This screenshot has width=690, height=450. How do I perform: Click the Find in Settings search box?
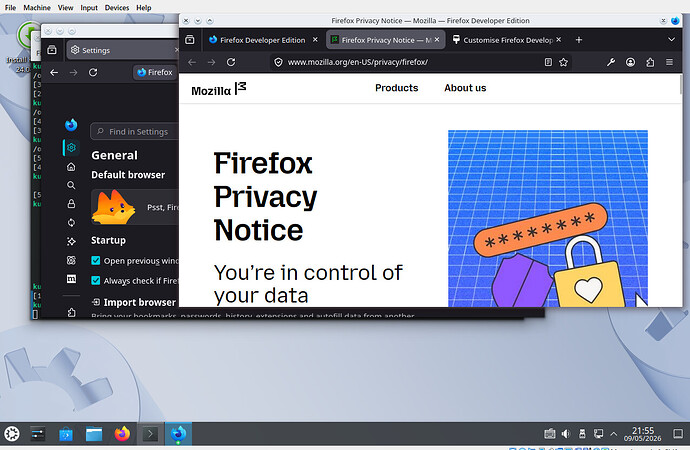135,132
